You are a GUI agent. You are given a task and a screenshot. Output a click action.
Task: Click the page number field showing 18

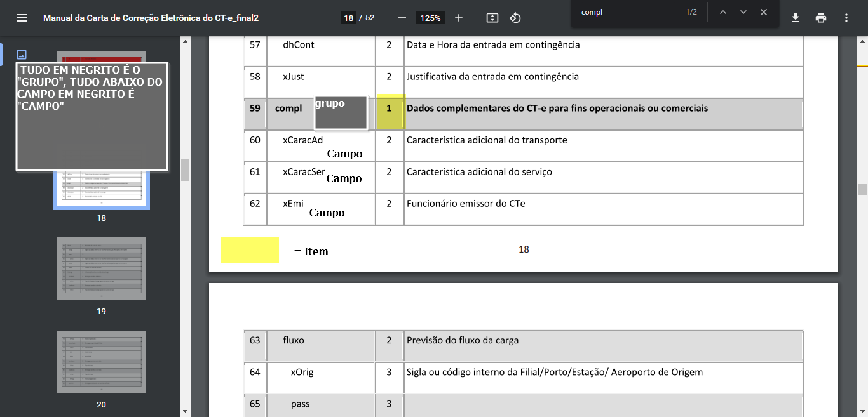(x=348, y=18)
